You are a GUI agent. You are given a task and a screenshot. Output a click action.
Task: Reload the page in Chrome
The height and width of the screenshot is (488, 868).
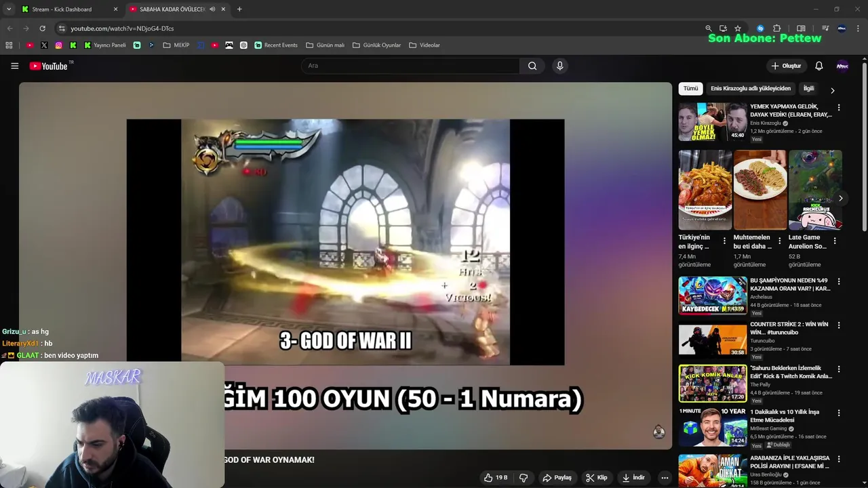pos(42,28)
